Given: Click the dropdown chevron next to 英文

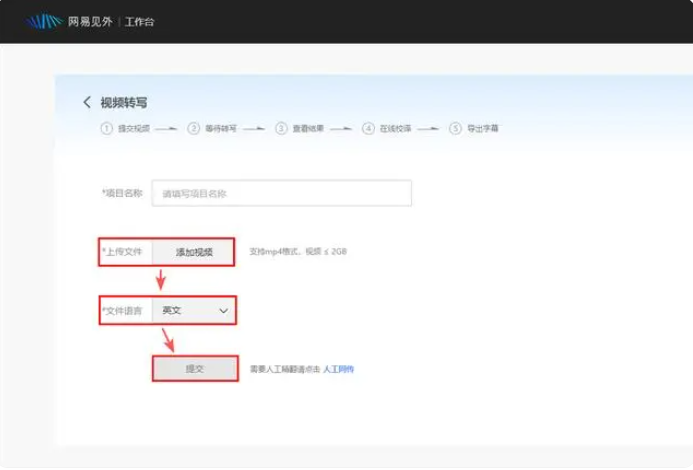Looking at the screenshot, I should click(x=224, y=310).
